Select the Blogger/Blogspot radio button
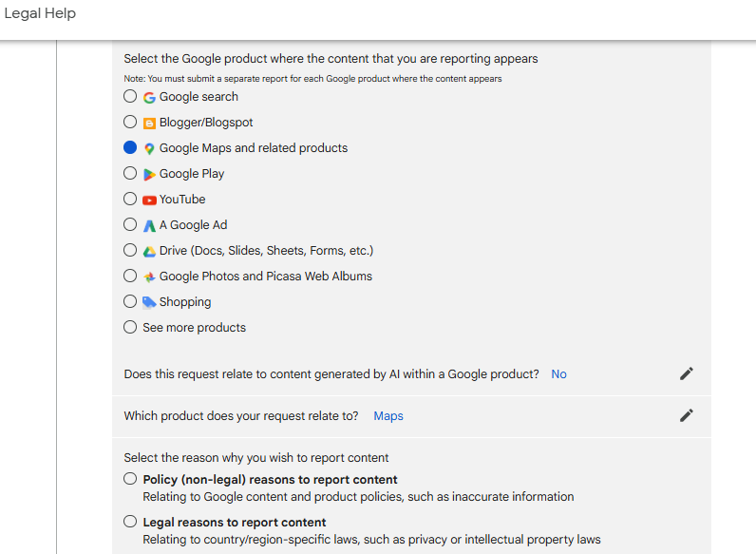Viewport: 756px width, 554px height. (x=130, y=122)
